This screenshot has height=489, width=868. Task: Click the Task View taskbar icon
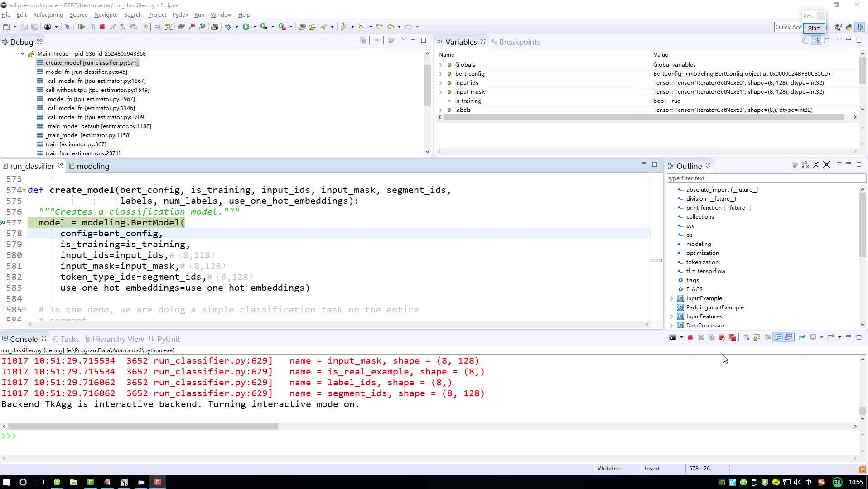(39, 482)
